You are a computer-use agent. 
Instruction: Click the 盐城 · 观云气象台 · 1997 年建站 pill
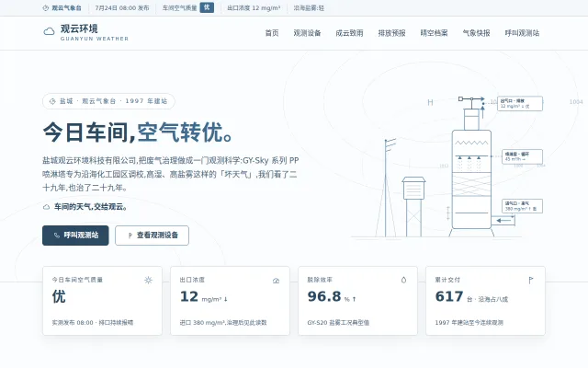click(x=108, y=101)
